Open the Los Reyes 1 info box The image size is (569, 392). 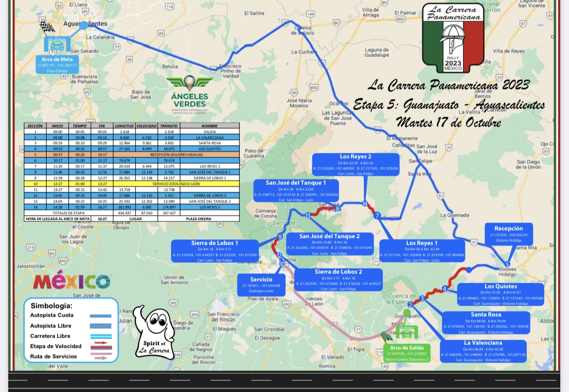(x=422, y=251)
